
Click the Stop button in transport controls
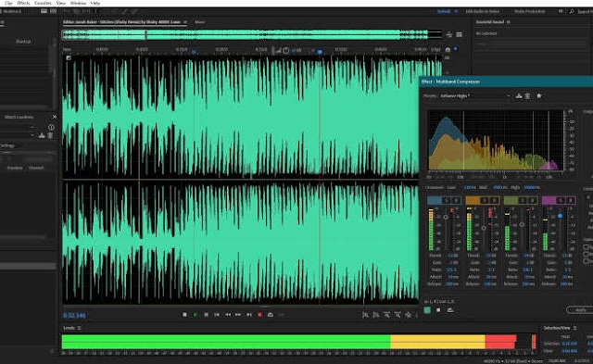pyautogui.click(x=184, y=315)
